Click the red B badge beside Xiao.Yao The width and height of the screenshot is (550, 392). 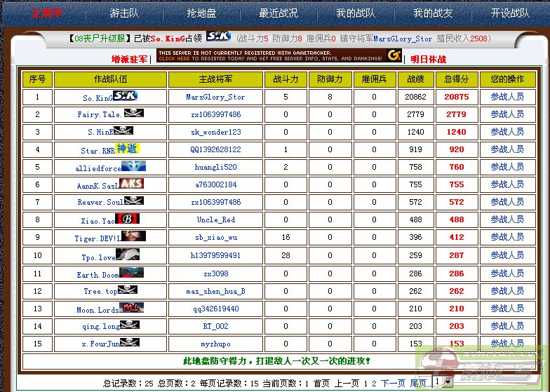(127, 219)
